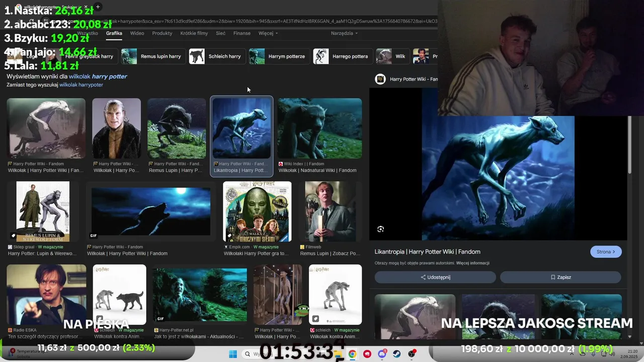The height and width of the screenshot is (362, 644).
Task: Open the OneDrive cloud tray icon
Action: (x=582, y=354)
